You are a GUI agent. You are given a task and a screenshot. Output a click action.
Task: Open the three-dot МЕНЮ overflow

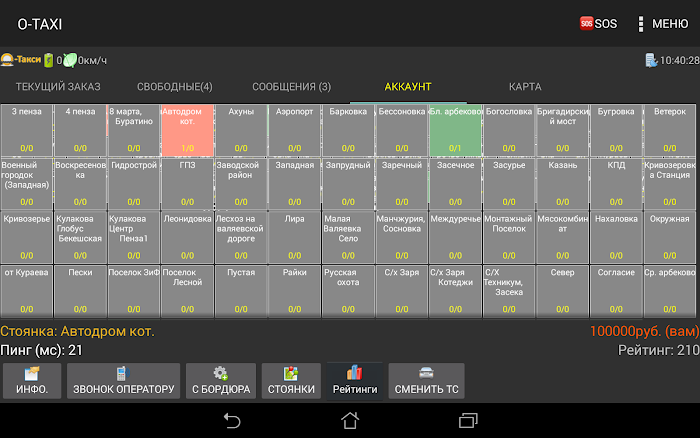tap(663, 24)
